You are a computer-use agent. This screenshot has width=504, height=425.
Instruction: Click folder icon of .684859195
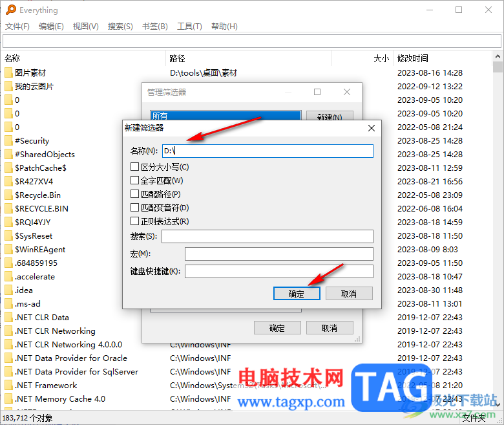click(x=8, y=263)
